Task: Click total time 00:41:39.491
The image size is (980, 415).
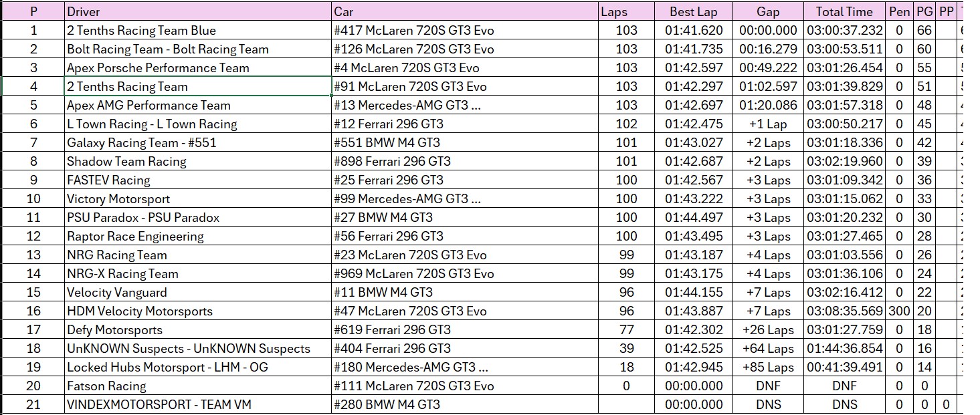Action: [x=845, y=367]
